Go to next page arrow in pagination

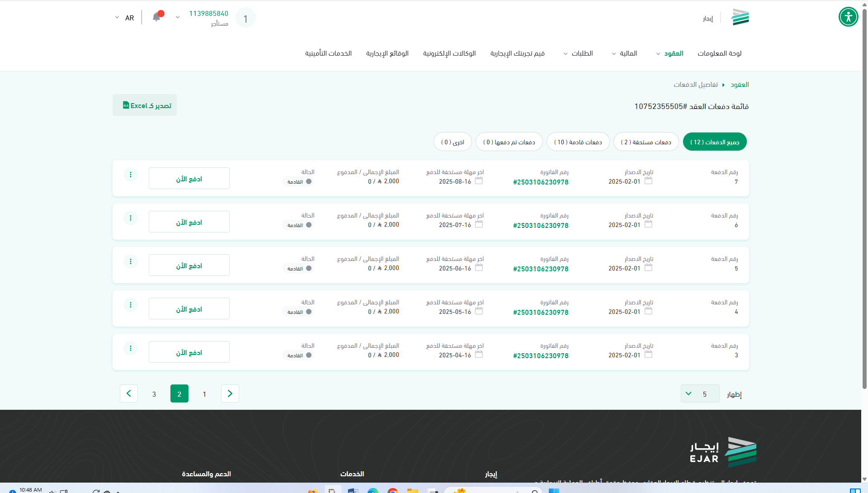[x=129, y=393]
